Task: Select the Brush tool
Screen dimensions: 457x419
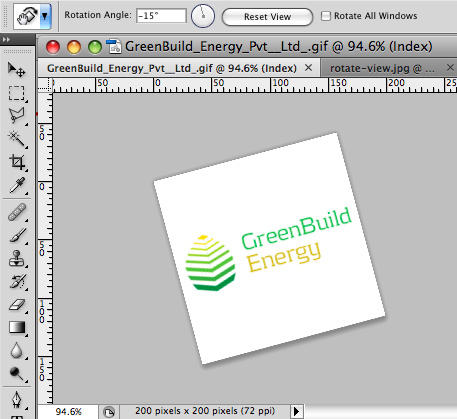Action: point(17,236)
